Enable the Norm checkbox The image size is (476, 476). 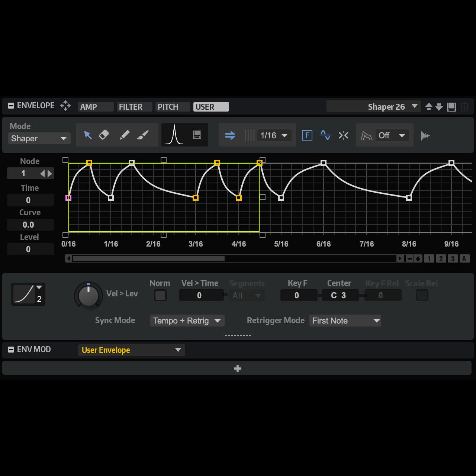click(160, 296)
